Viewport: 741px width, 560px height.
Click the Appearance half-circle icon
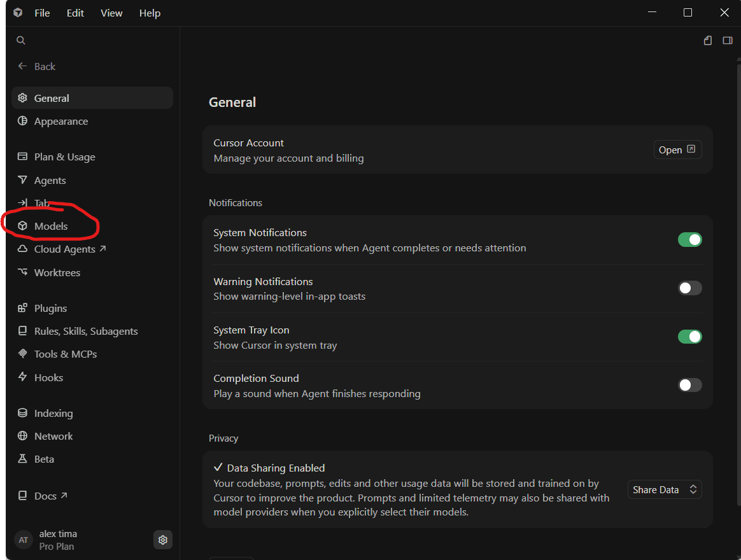point(22,121)
